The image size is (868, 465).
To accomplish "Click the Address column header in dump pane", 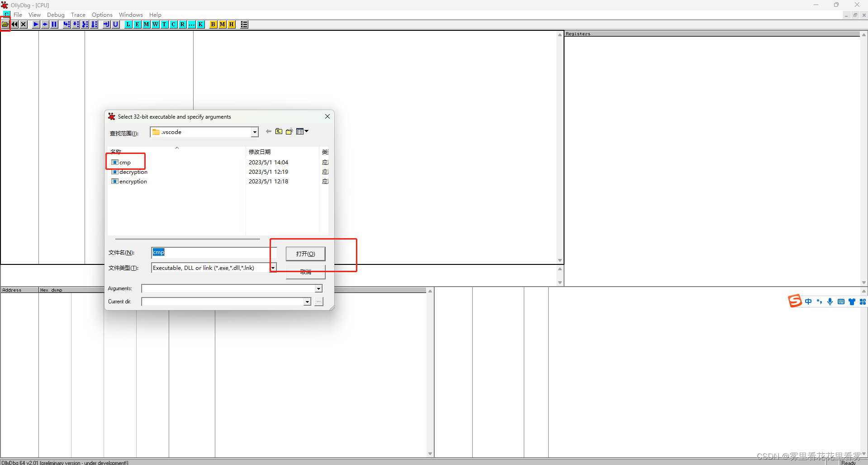I will click(x=19, y=290).
